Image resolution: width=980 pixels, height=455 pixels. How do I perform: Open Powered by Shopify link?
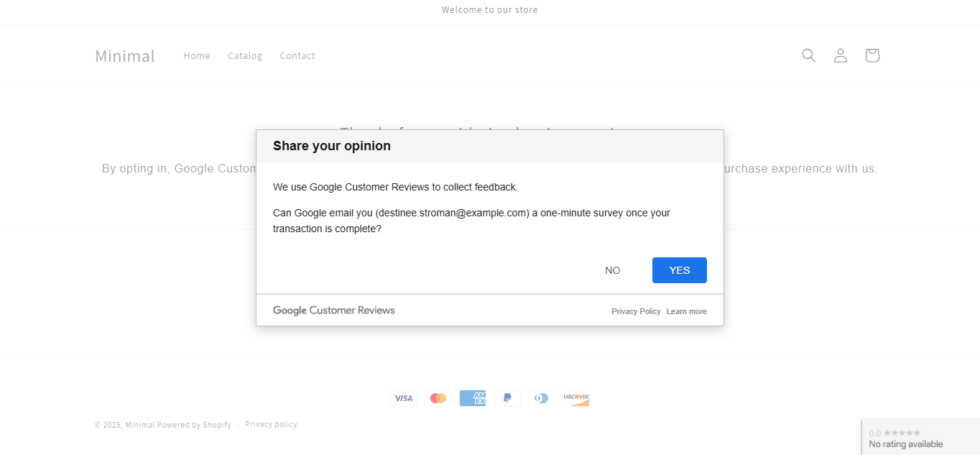(194, 425)
